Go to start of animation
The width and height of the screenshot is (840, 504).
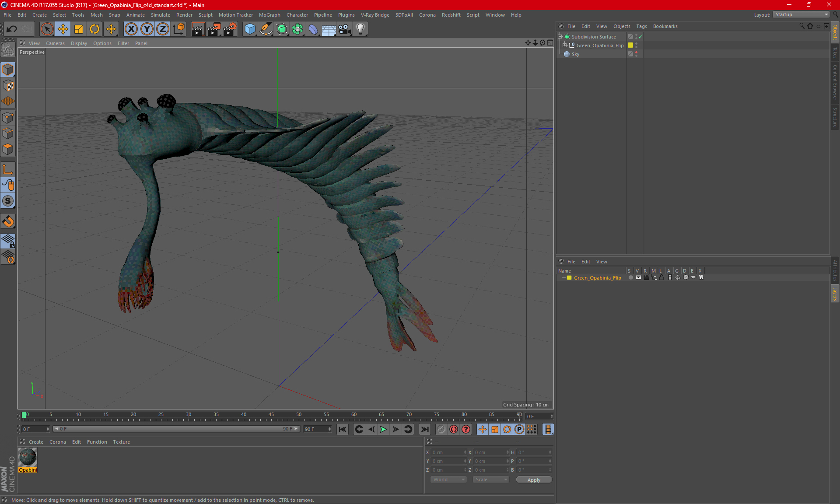coord(343,430)
